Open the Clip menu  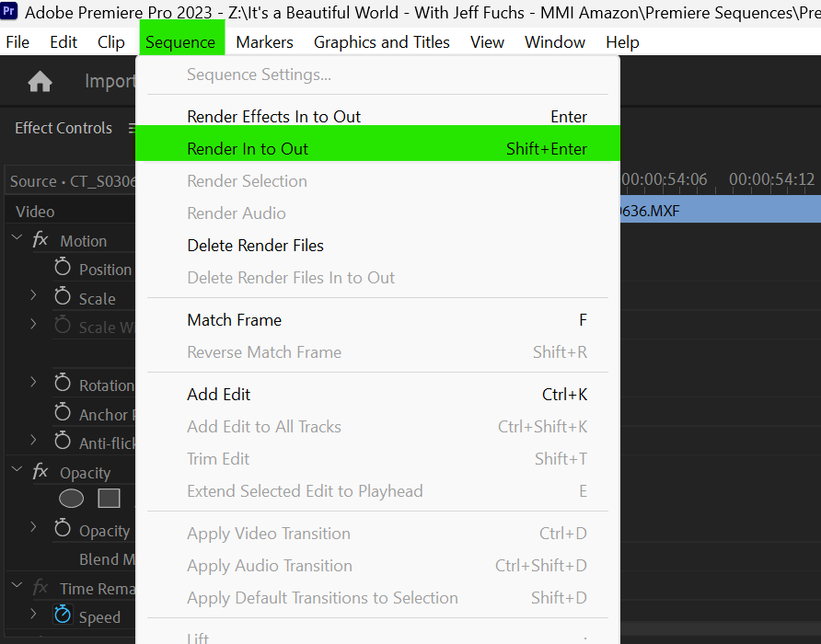(x=111, y=42)
